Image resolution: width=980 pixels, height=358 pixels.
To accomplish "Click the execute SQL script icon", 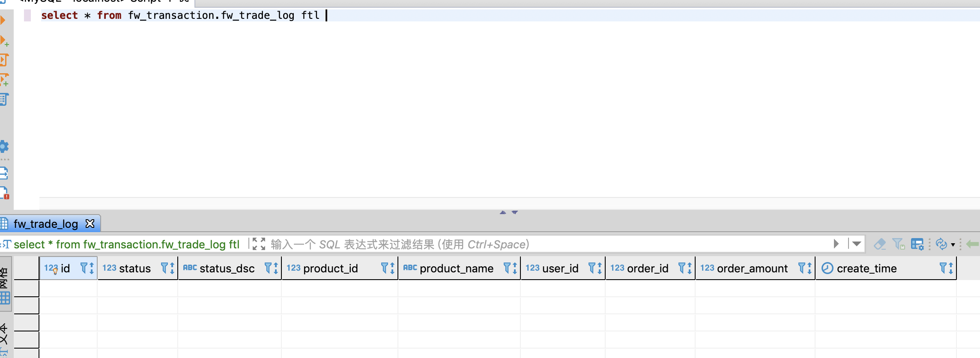I will tap(4, 60).
